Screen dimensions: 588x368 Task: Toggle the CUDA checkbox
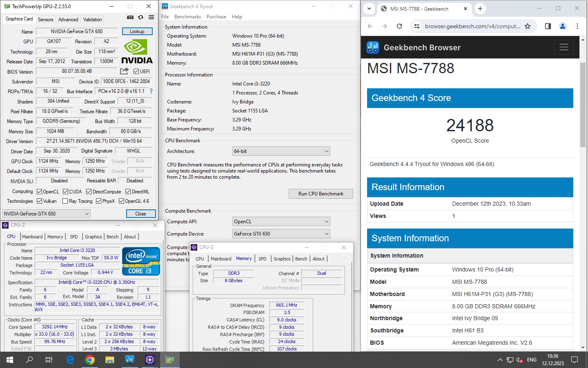[x=65, y=191]
